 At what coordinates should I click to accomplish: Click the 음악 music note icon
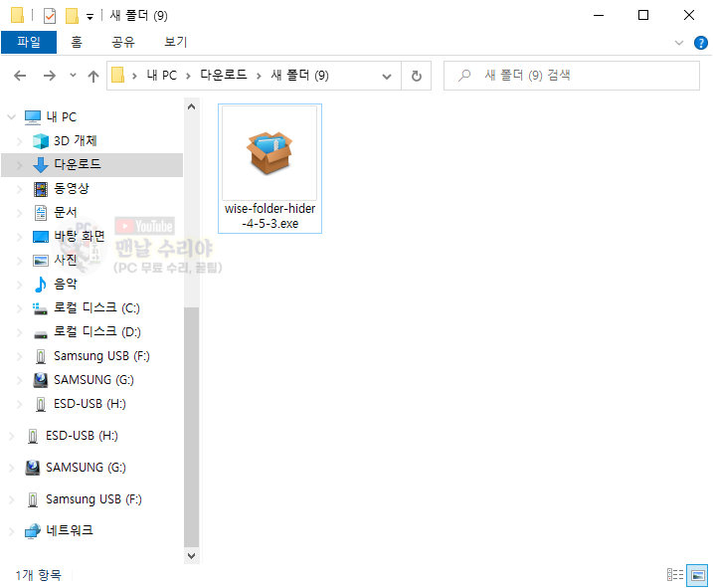click(41, 284)
